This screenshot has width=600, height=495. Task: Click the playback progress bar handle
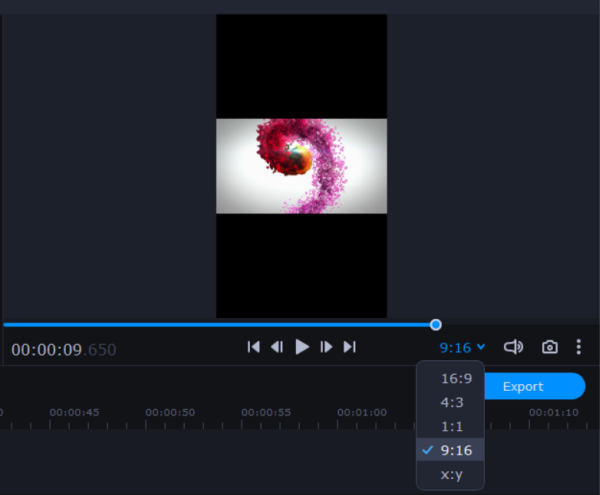435,324
